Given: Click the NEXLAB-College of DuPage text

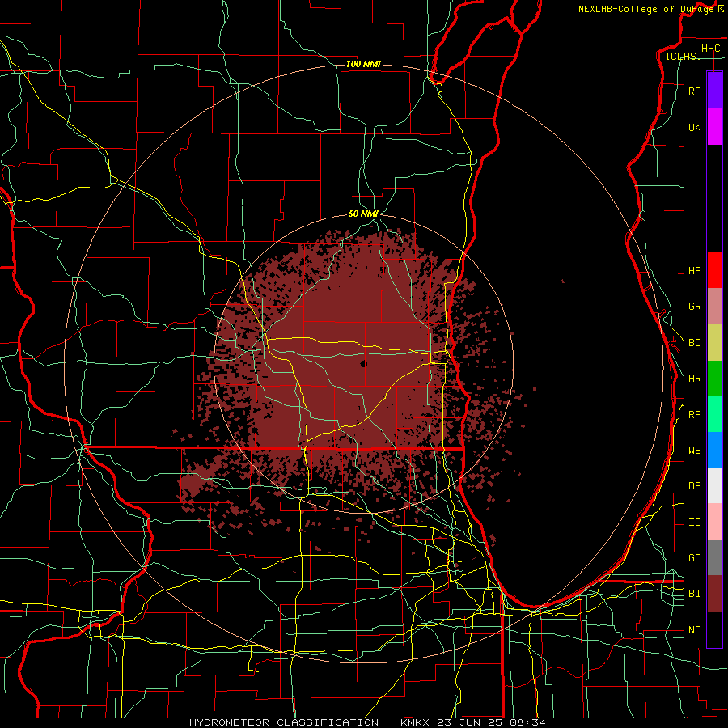Looking at the screenshot, I should click(645, 9).
